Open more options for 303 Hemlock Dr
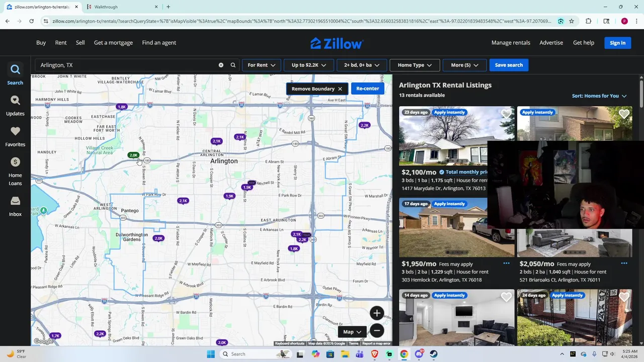The width and height of the screenshot is (644, 362). pos(506,263)
